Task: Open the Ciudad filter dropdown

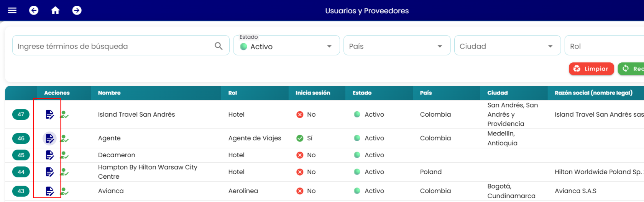Action: tap(507, 46)
